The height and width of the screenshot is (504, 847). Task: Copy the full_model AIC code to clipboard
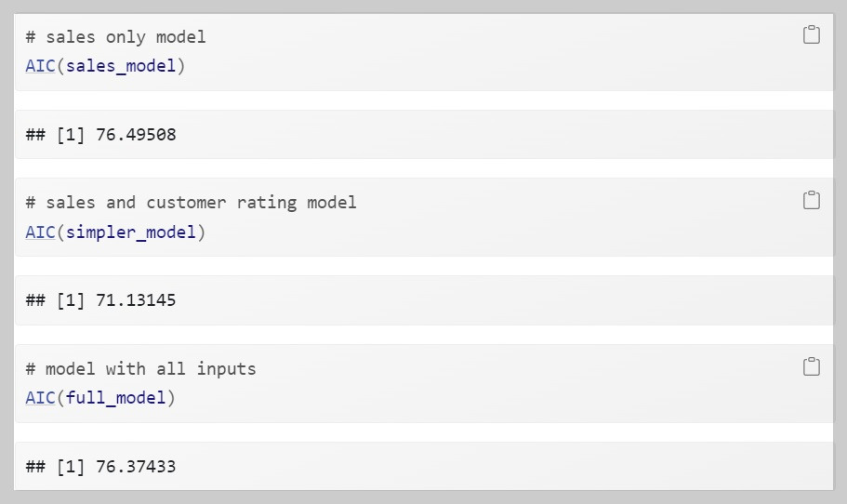[811, 366]
